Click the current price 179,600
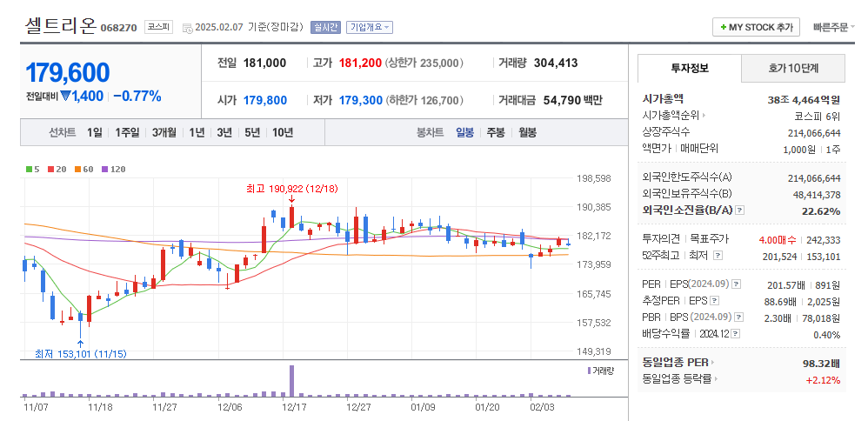 (x=68, y=72)
